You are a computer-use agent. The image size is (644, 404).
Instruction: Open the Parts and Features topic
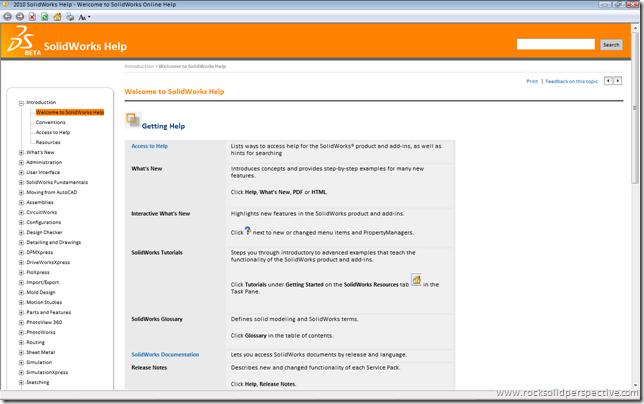[x=48, y=312]
